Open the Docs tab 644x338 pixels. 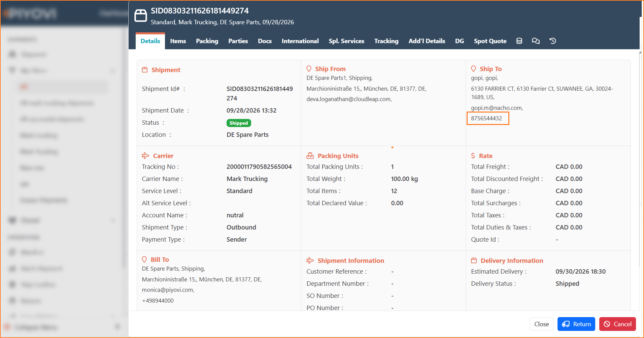point(265,41)
